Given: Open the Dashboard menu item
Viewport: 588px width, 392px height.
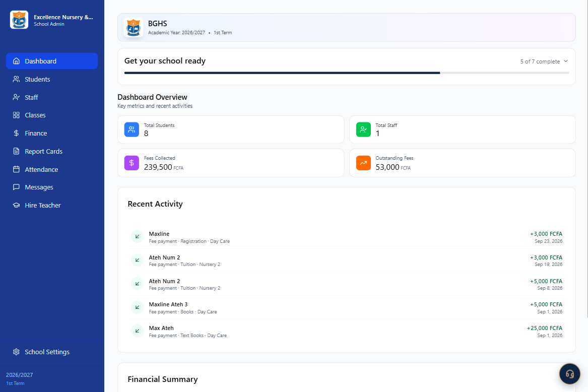Looking at the screenshot, I should 52,61.
